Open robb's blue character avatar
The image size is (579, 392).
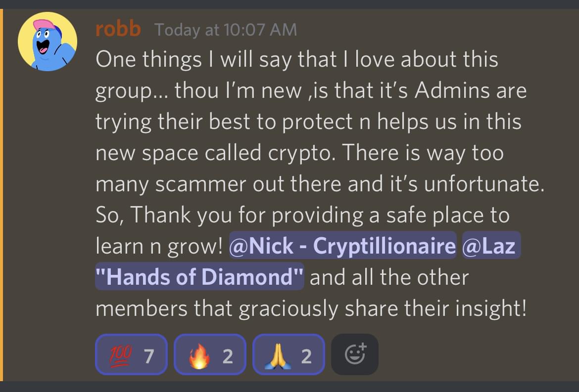48,42
